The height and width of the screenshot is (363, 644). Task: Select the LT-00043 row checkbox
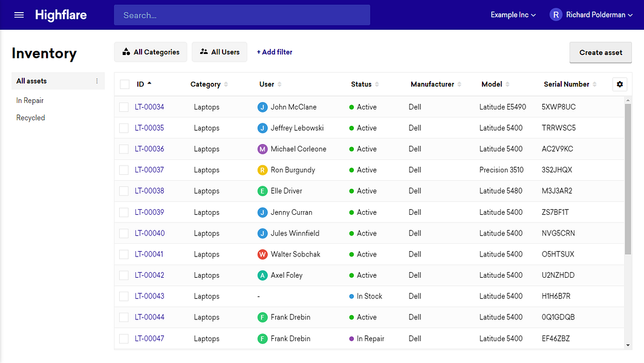123,296
